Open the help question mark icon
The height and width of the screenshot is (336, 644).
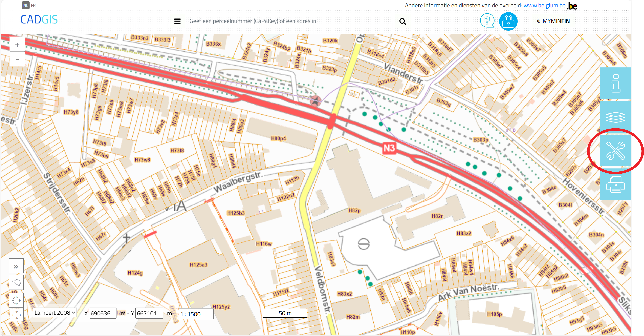[487, 21]
